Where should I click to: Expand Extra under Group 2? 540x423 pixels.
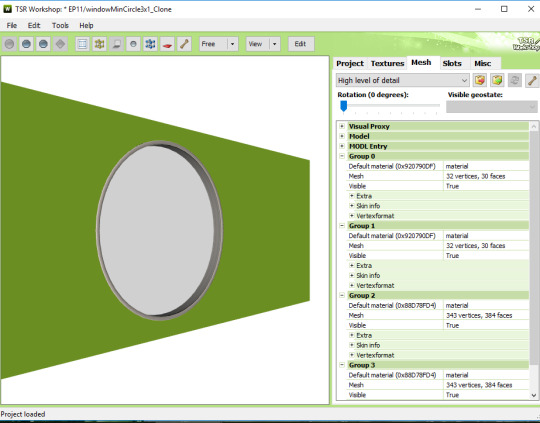tap(352, 335)
